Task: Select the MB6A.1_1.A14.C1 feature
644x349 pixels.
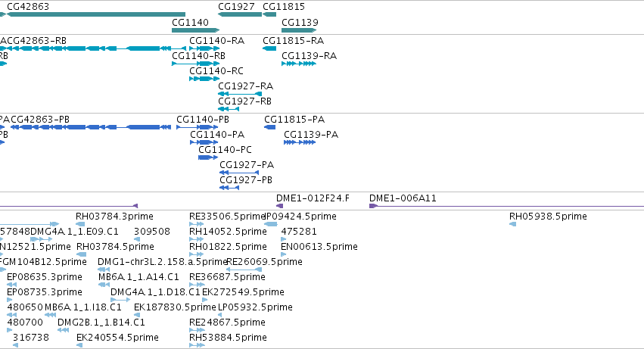Action: click(104, 285)
